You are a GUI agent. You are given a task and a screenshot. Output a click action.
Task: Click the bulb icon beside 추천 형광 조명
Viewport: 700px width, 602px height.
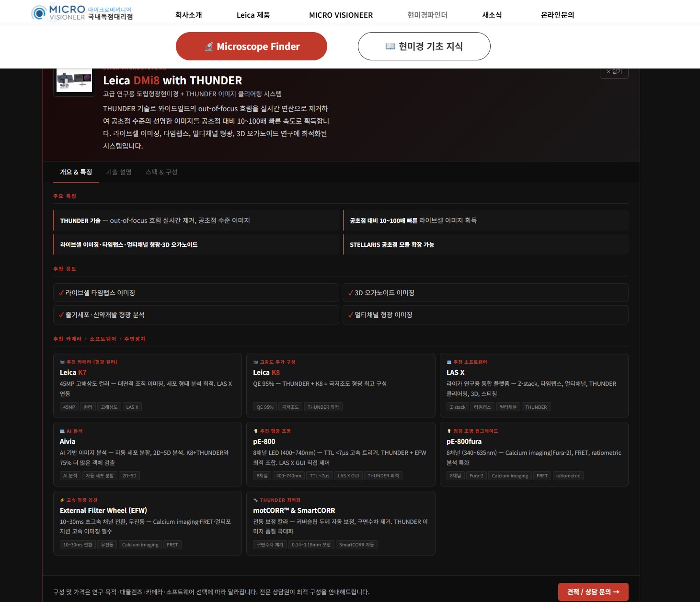[x=256, y=431]
